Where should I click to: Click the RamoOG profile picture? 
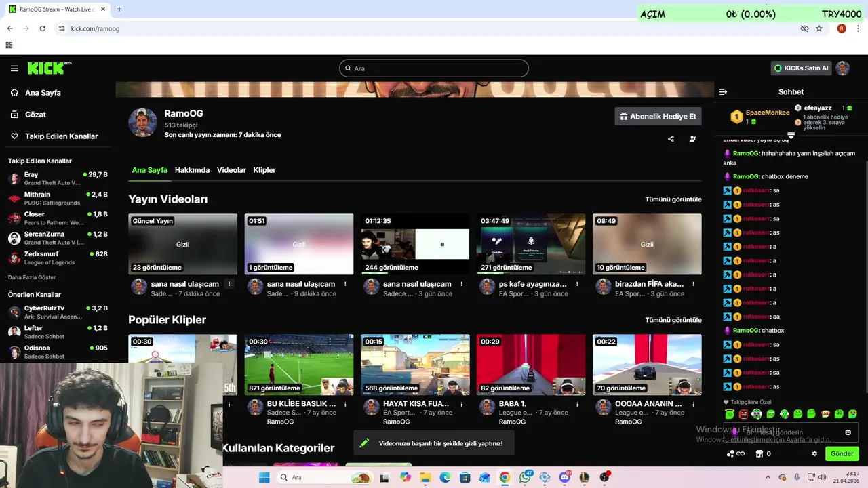pos(143,122)
